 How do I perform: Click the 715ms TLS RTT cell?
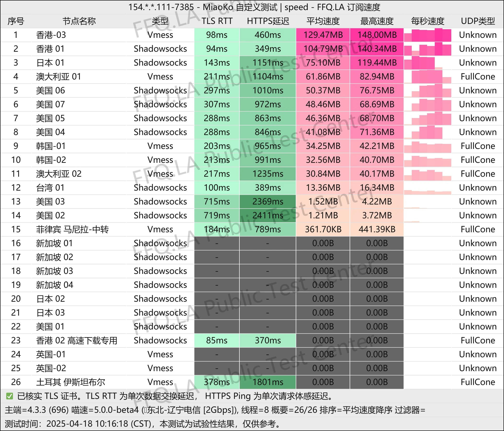tap(217, 202)
